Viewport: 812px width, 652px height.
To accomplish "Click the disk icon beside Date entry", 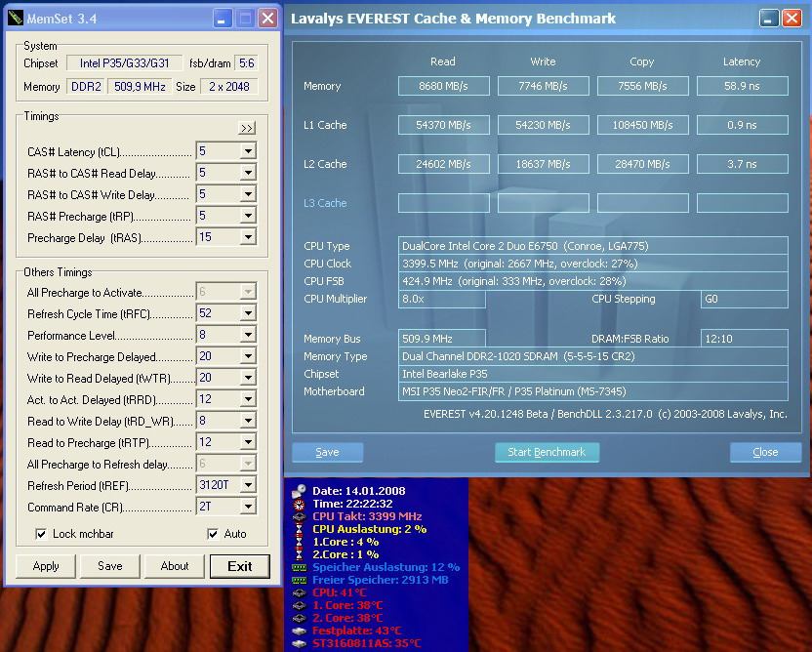I will (299, 491).
